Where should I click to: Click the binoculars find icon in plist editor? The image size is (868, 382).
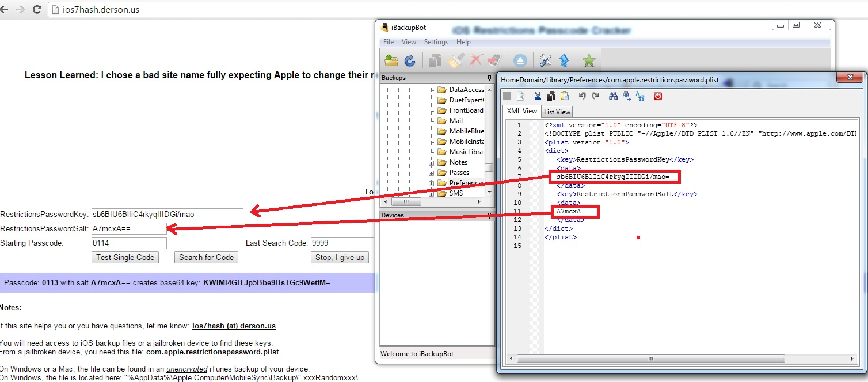click(x=613, y=96)
